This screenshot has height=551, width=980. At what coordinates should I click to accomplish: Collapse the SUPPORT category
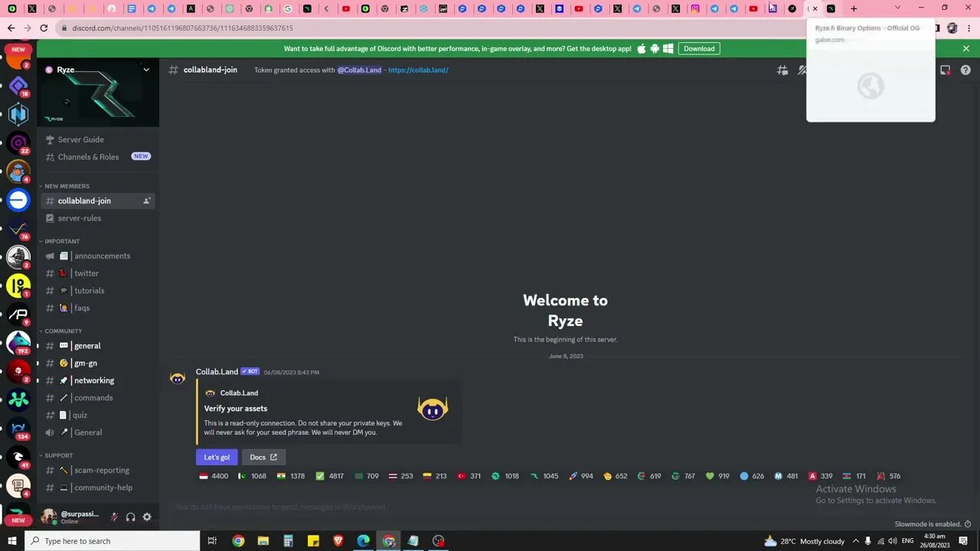click(58, 455)
